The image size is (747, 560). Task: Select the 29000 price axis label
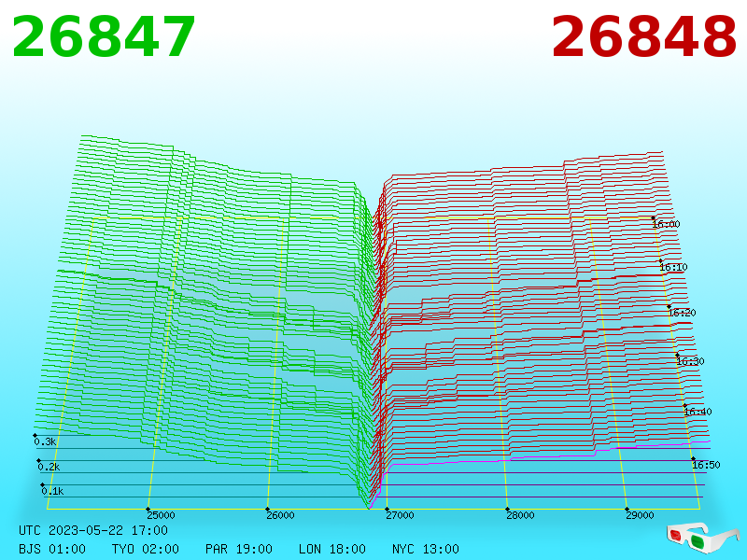pyautogui.click(x=640, y=515)
